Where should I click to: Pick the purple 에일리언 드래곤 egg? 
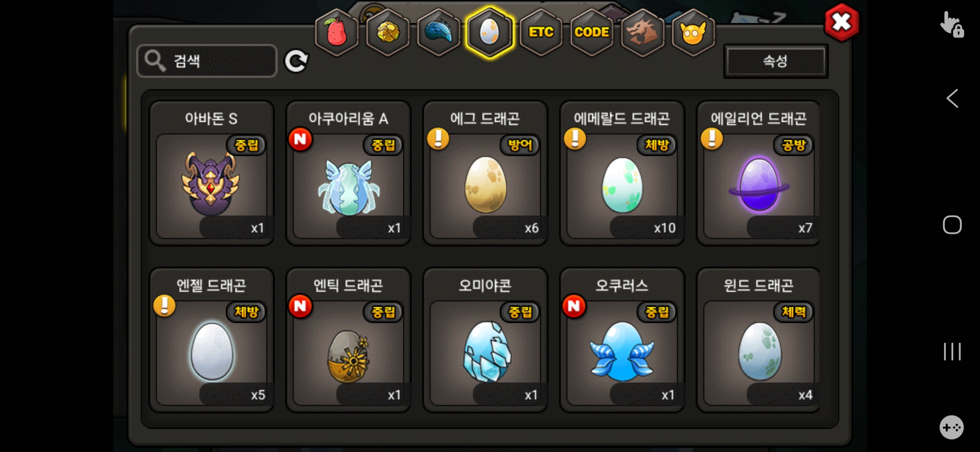758,173
